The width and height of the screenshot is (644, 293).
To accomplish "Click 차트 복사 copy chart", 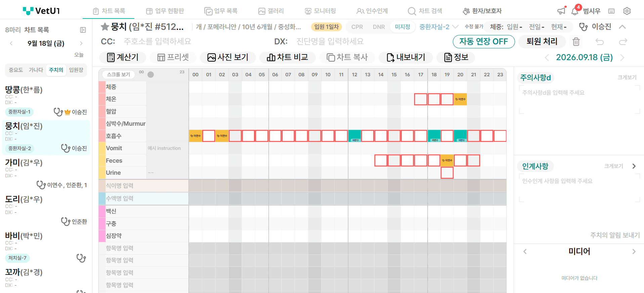I will 347,57.
